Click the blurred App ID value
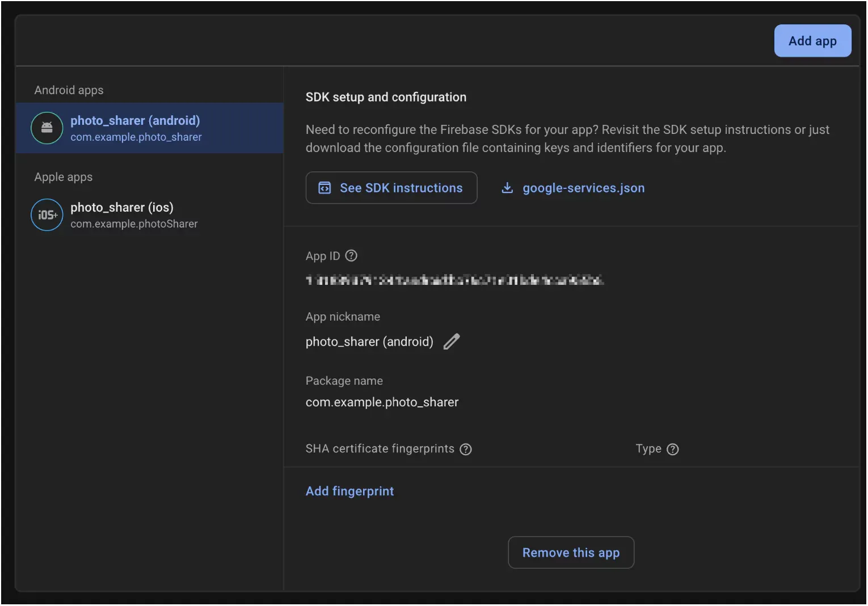Image resolution: width=868 pixels, height=606 pixels. [x=454, y=280]
